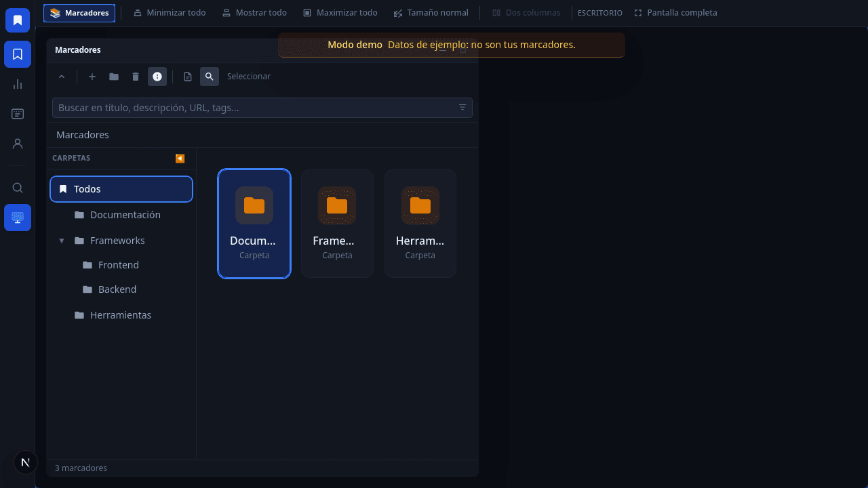The height and width of the screenshot is (488, 868).
Task: Click the sidebar magnifier search icon
Action: 18,188
